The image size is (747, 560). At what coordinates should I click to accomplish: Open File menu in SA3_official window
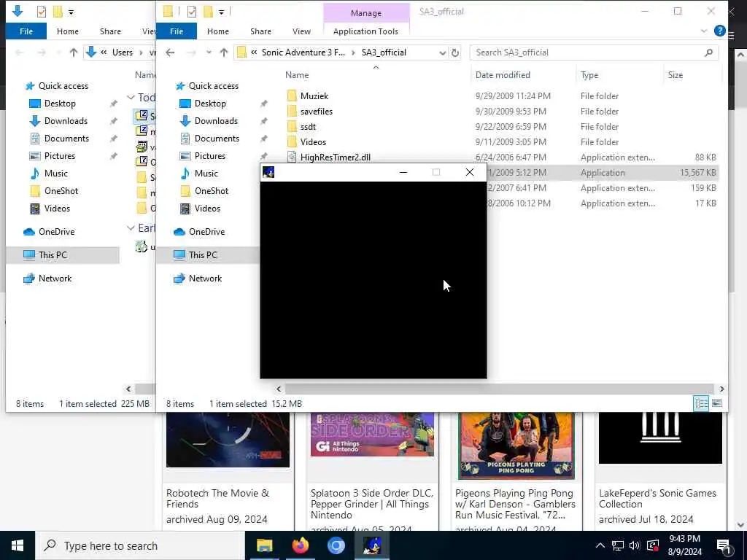tap(177, 31)
